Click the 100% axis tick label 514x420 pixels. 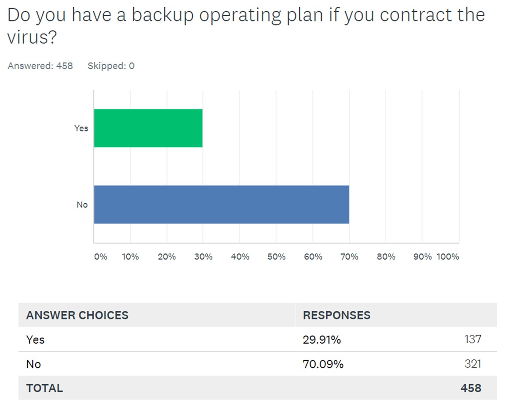coord(447,256)
